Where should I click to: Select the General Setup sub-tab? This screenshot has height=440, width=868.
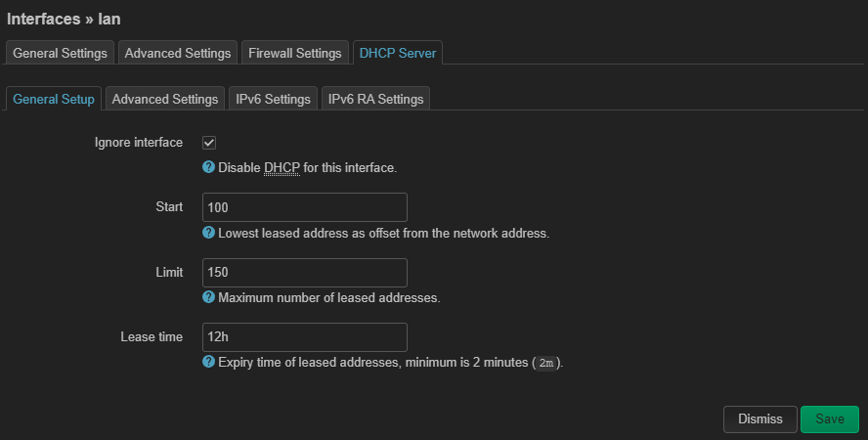click(54, 99)
